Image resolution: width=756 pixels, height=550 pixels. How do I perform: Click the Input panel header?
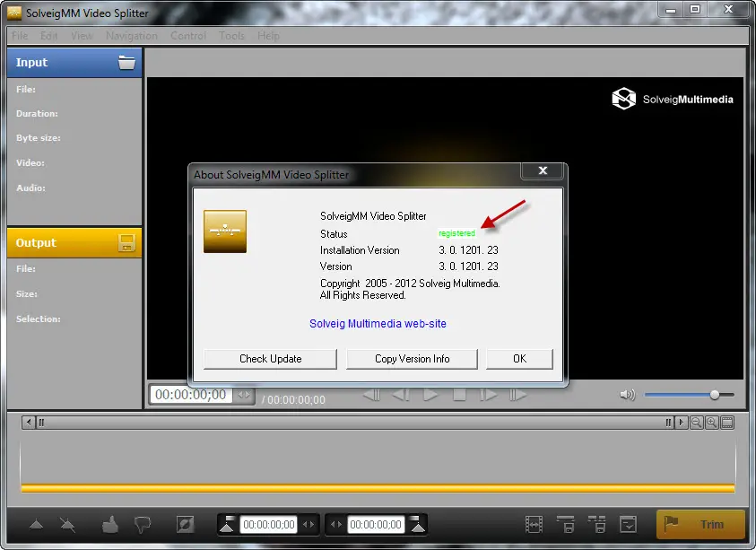(74, 63)
